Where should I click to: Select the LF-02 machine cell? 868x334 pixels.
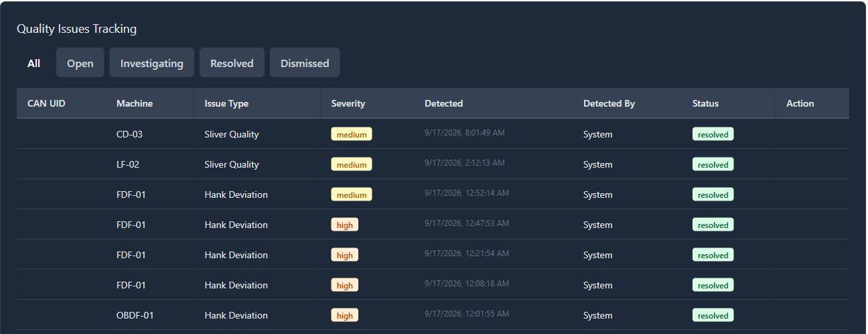click(x=128, y=164)
